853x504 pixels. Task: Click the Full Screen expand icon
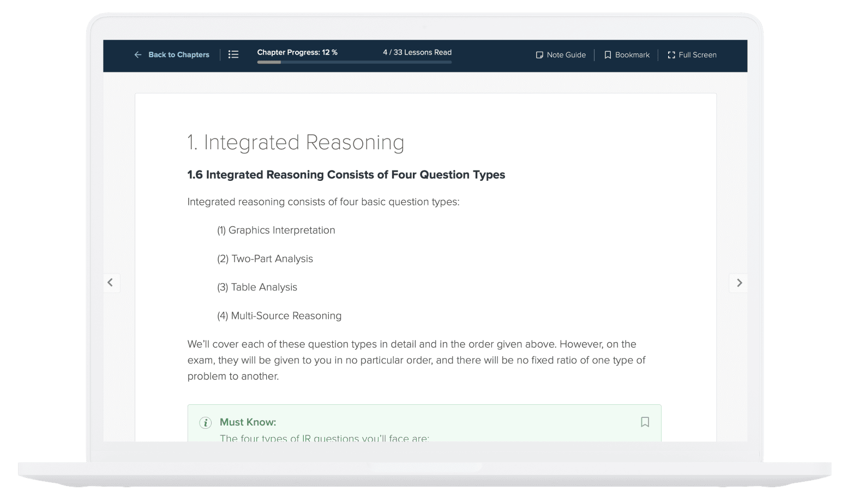click(671, 55)
